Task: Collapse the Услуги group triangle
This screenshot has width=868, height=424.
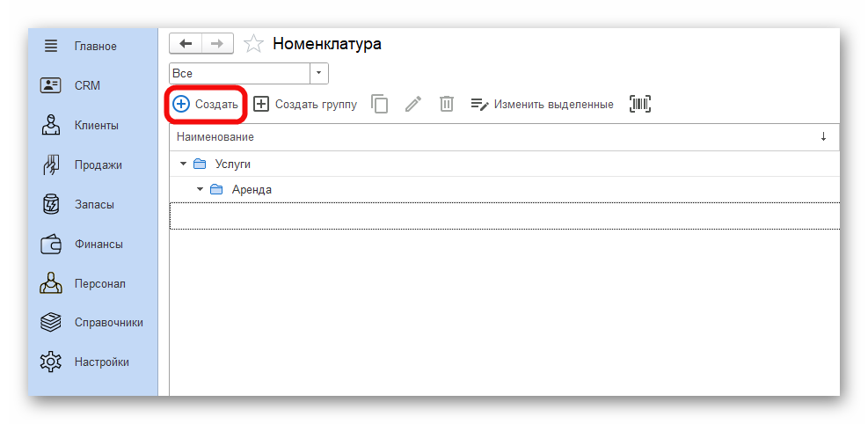Action: (183, 164)
